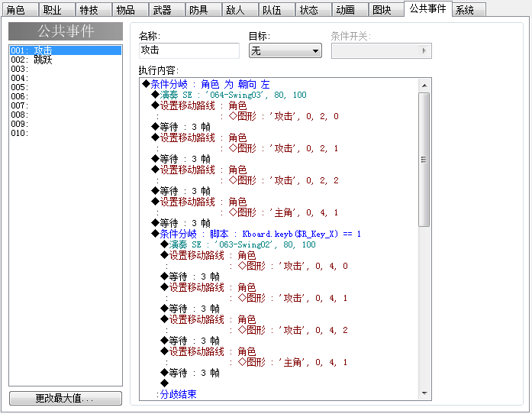
Task: Open the 目标 dropdown showing 无
Action: pyautogui.click(x=285, y=50)
